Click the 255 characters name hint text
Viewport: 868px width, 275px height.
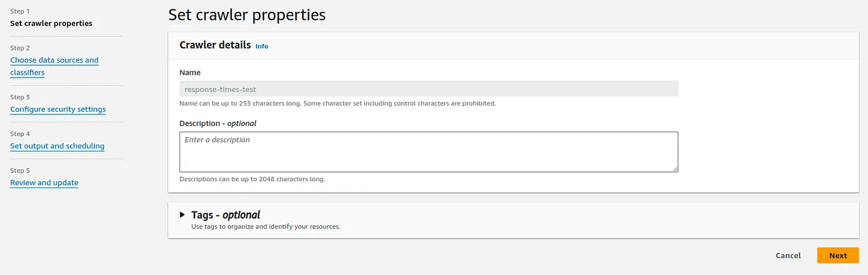click(x=337, y=103)
